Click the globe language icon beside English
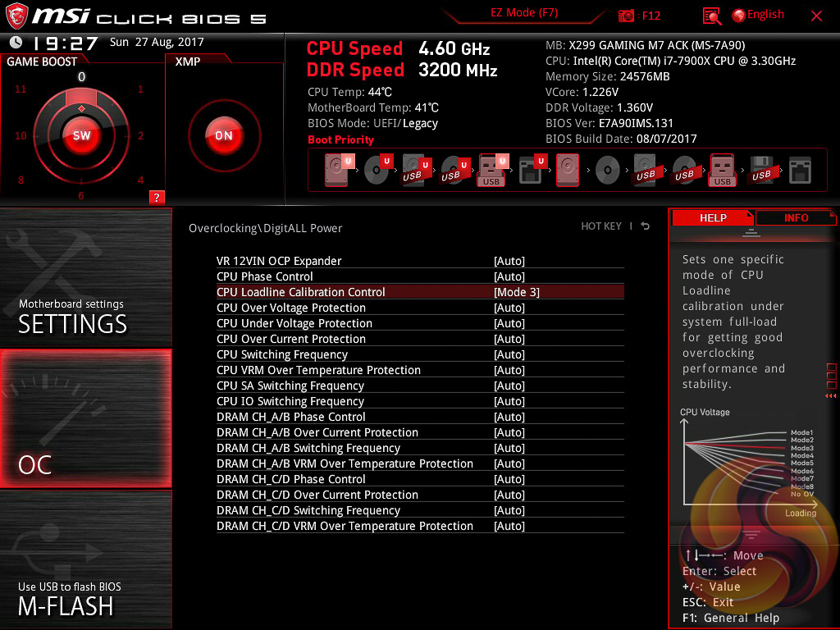This screenshot has width=840, height=630. tap(739, 16)
